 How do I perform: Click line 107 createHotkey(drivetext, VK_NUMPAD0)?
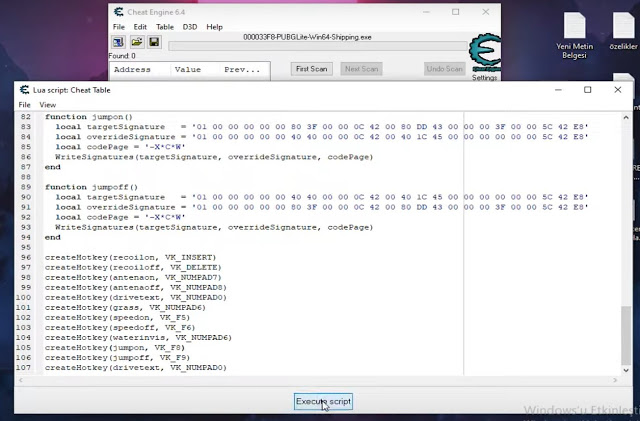tap(136, 368)
